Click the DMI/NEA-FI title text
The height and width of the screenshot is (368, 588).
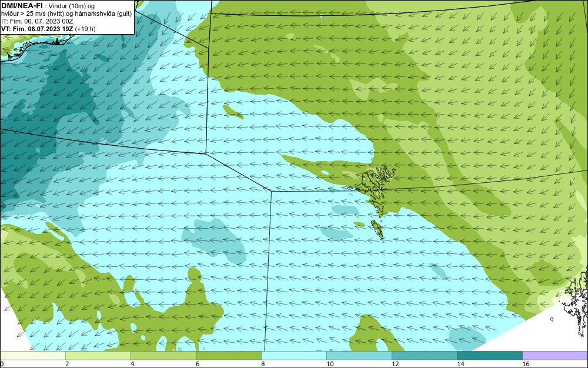click(x=22, y=6)
